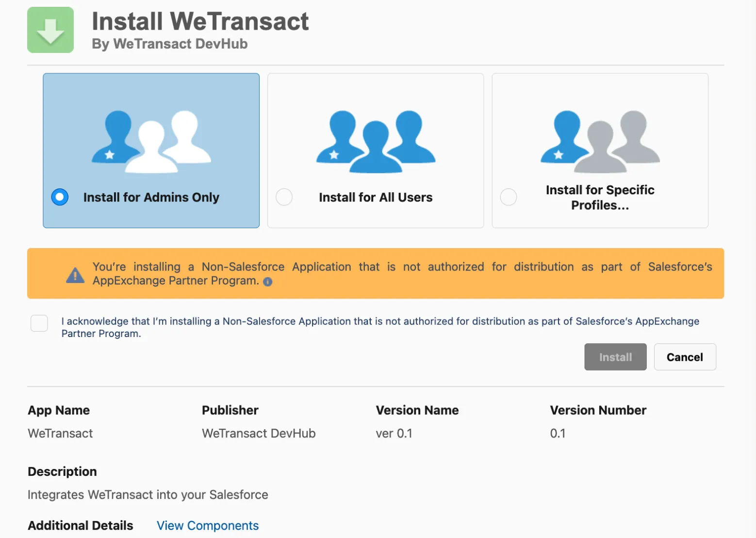Click the Additional Details label
756x538 pixels.
[81, 525]
